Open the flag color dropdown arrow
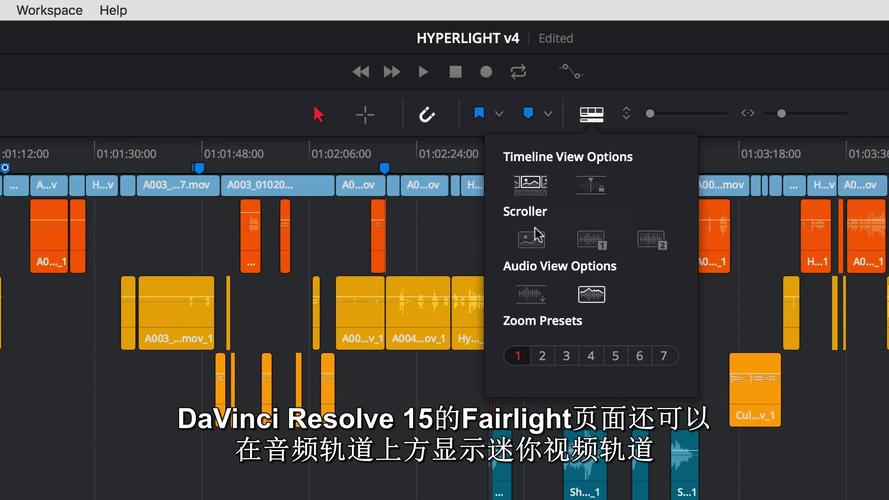The width and height of the screenshot is (889, 500). tap(499, 114)
